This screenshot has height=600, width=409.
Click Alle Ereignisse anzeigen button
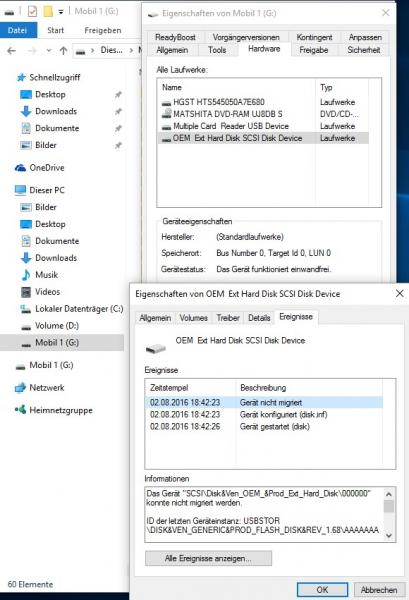(x=208, y=558)
